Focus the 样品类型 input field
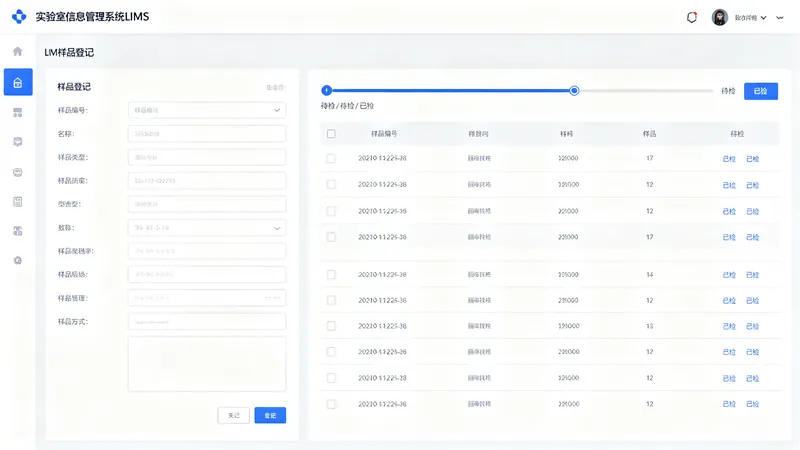The width and height of the screenshot is (800, 450). click(207, 157)
